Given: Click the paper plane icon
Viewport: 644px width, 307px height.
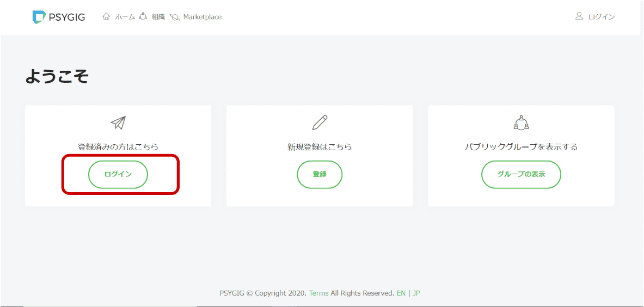Looking at the screenshot, I should (x=118, y=122).
